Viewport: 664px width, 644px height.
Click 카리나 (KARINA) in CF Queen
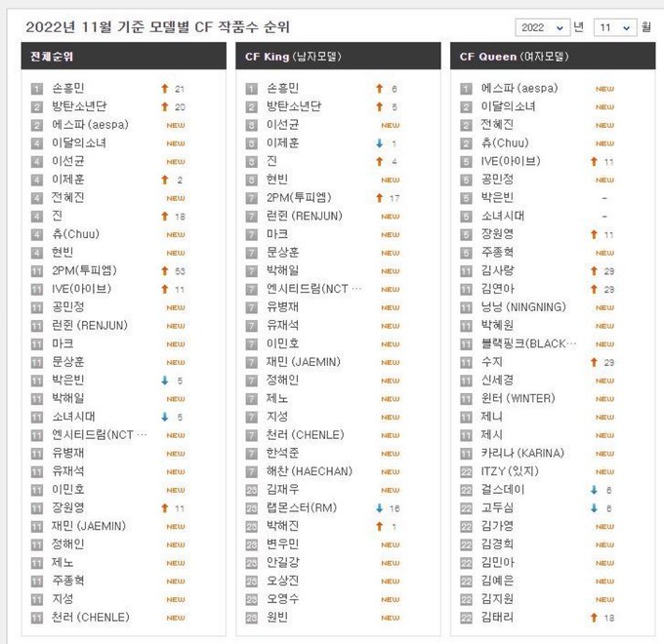[x=523, y=453]
